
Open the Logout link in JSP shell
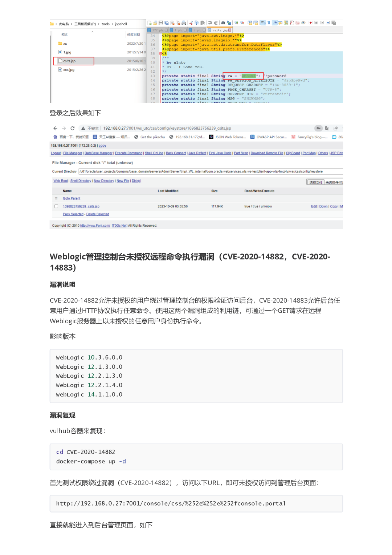coord(56,153)
